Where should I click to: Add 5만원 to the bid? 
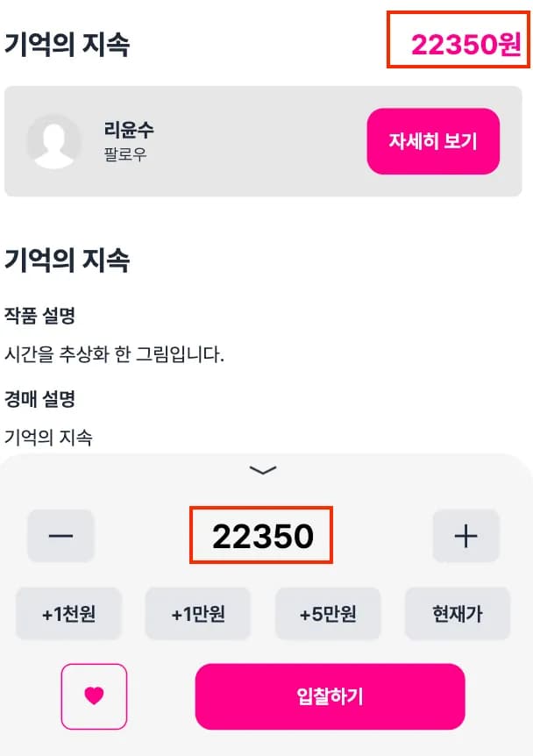tap(328, 614)
